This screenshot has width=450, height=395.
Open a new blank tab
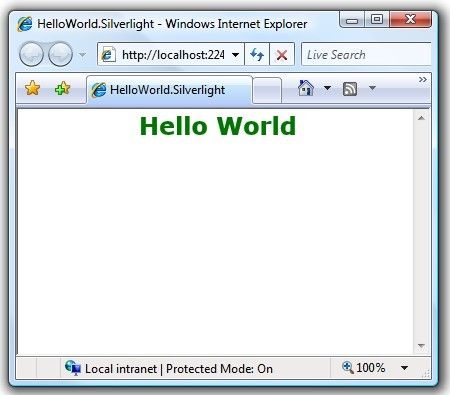[267, 90]
